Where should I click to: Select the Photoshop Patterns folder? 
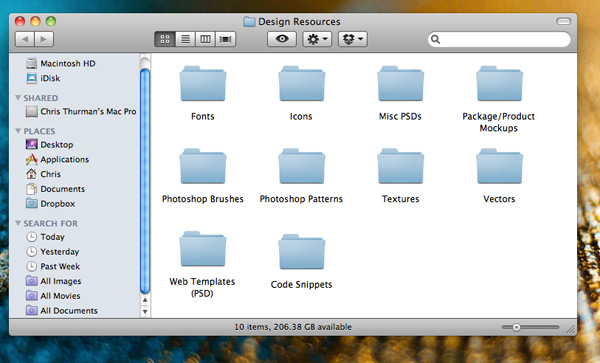tap(301, 166)
